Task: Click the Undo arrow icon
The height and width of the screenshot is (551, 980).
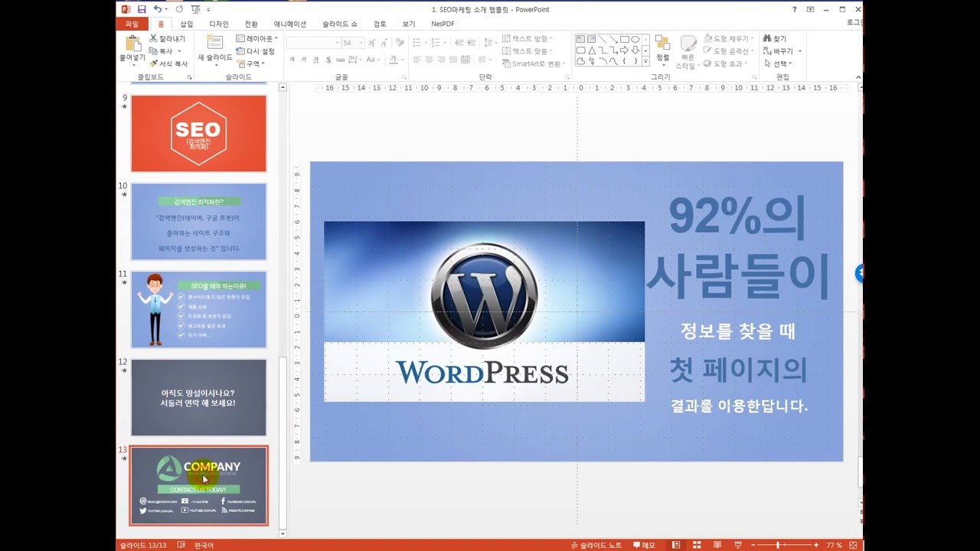Action: (157, 9)
